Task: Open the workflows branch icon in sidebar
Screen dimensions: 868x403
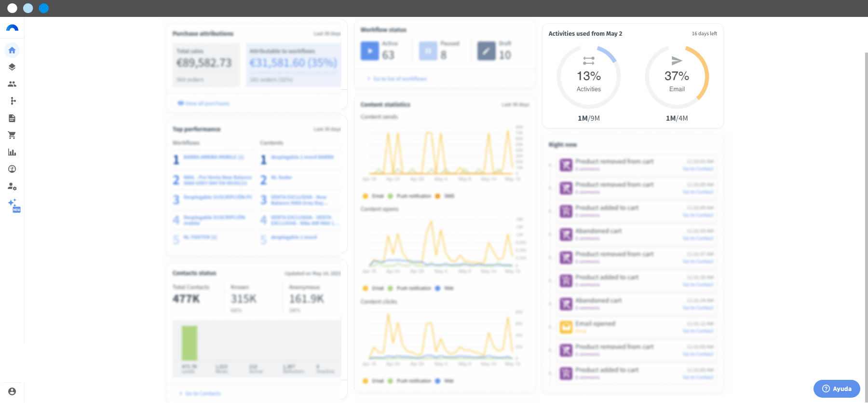Action: click(13, 101)
